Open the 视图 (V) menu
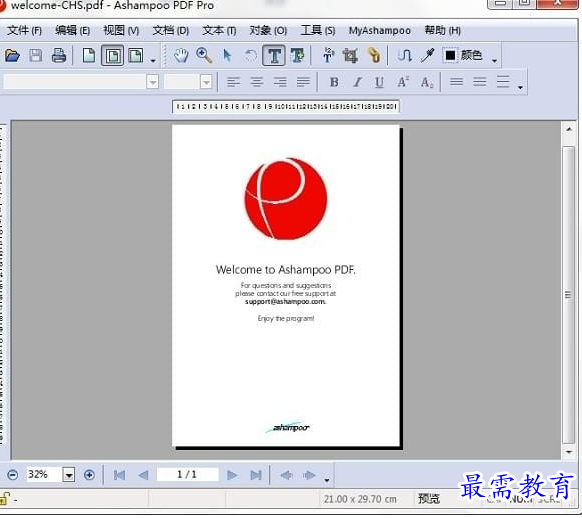The width and height of the screenshot is (582, 518). (x=121, y=30)
